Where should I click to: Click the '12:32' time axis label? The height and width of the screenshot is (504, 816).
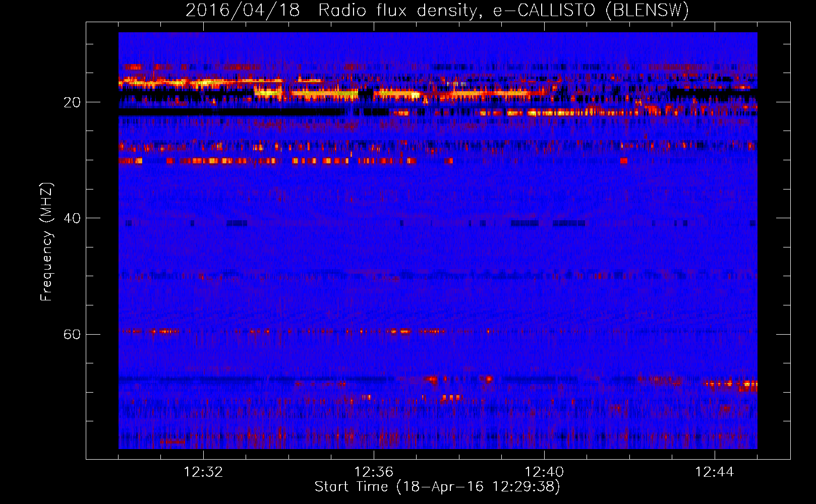pyautogui.click(x=203, y=472)
